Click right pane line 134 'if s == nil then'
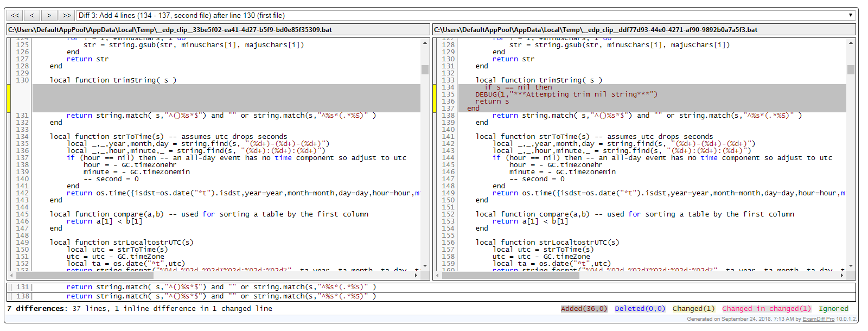 [518, 87]
